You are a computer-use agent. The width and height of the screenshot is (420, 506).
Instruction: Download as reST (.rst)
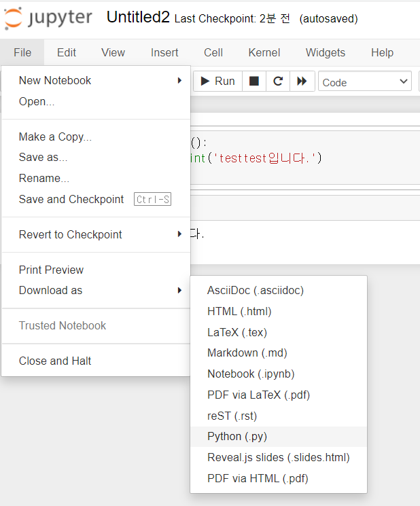click(x=279, y=416)
